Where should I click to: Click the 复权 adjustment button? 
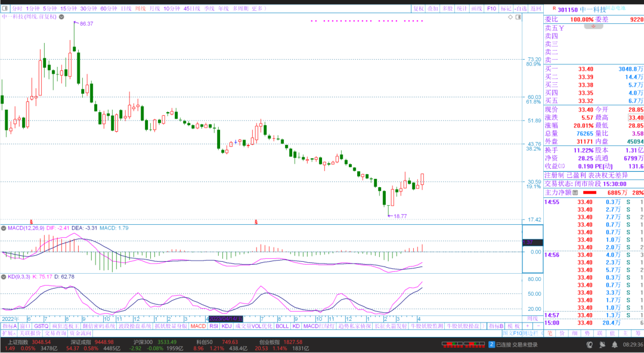[x=419, y=9]
